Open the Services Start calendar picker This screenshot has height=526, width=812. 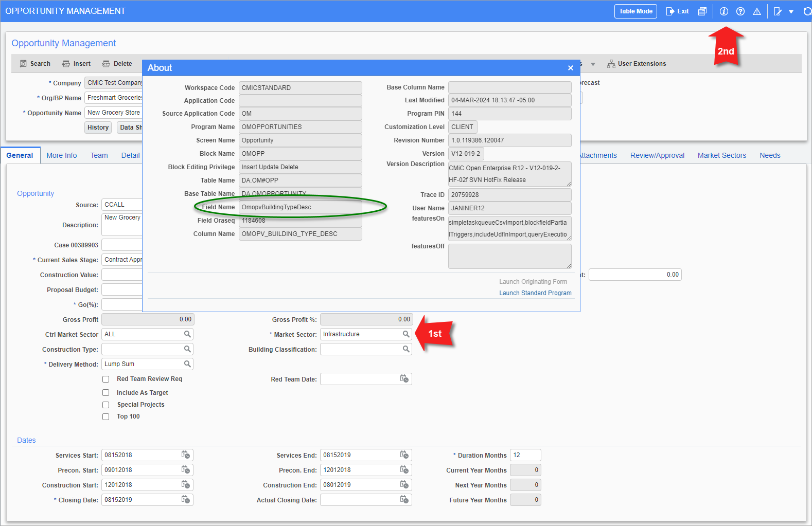point(186,455)
